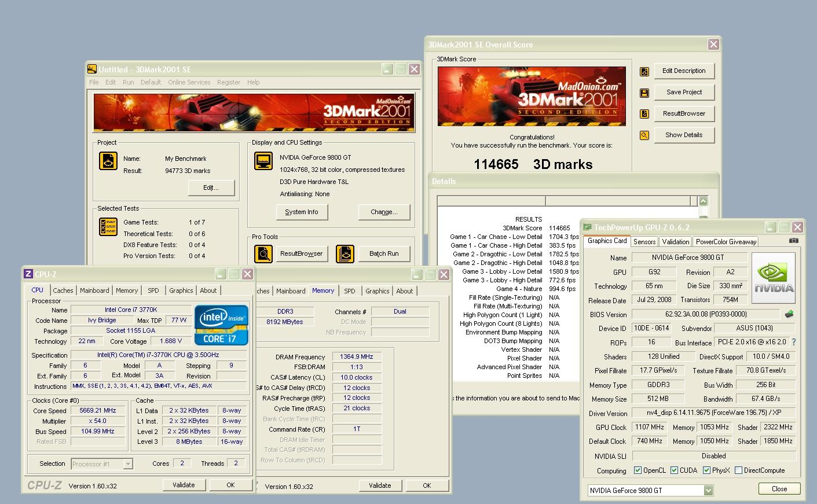Screen dimensions: 817x504
Task: Click the Batch Run icon in Pro Tools
Action: tap(345, 253)
